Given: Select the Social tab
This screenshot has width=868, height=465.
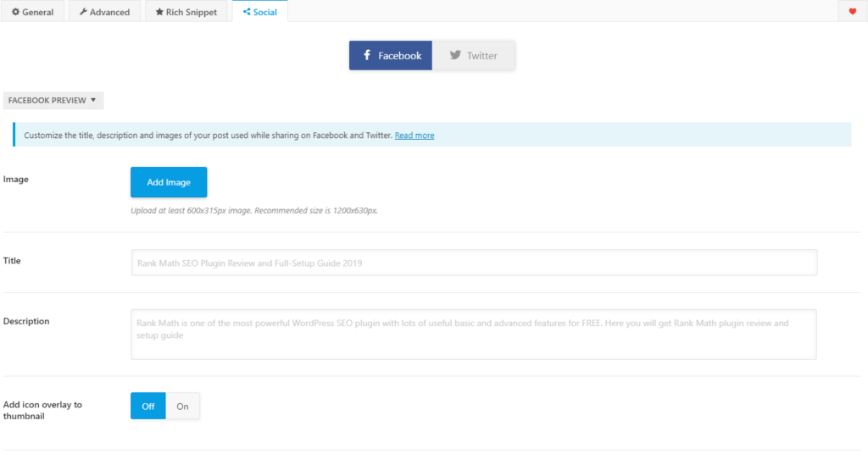Looking at the screenshot, I should coord(259,12).
